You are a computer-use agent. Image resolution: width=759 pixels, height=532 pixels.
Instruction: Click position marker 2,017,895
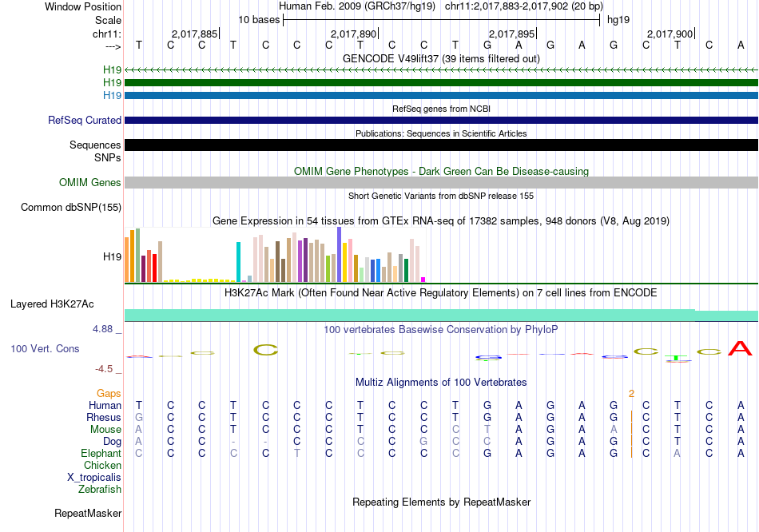512,34
